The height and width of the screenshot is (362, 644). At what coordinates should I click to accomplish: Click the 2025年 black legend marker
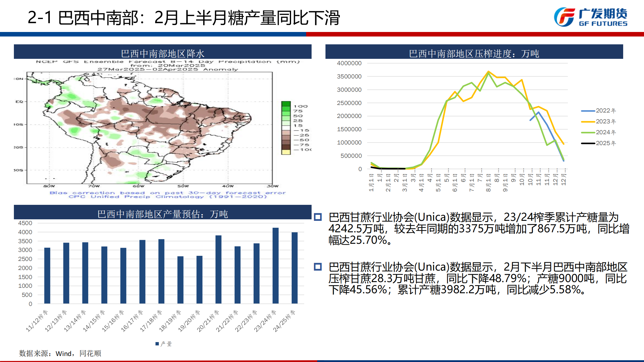[588, 143]
